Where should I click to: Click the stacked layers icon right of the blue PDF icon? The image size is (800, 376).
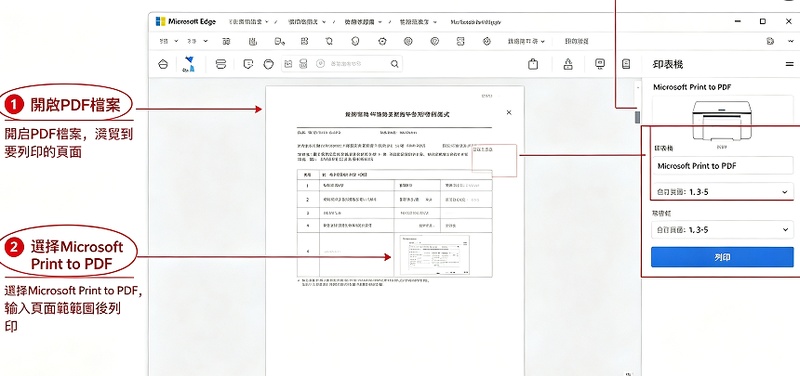click(220, 64)
